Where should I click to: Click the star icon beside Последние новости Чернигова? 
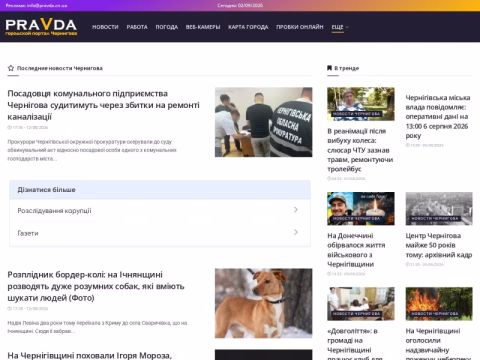coord(11,68)
